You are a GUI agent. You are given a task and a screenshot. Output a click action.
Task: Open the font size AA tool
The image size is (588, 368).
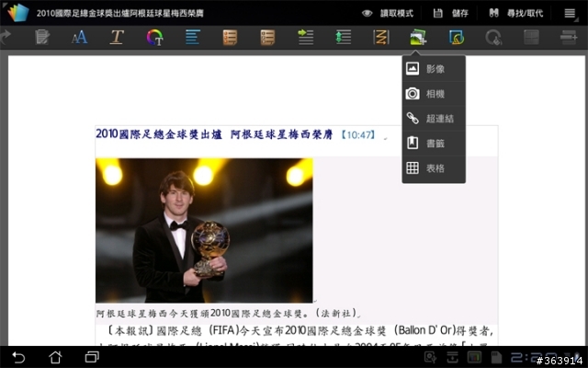80,37
